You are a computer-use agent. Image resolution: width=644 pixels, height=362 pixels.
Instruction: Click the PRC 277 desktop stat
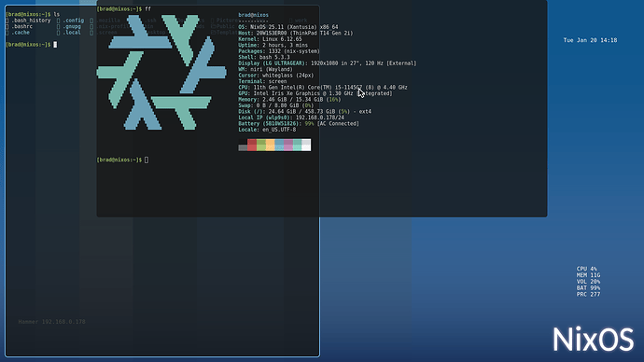[588, 295]
